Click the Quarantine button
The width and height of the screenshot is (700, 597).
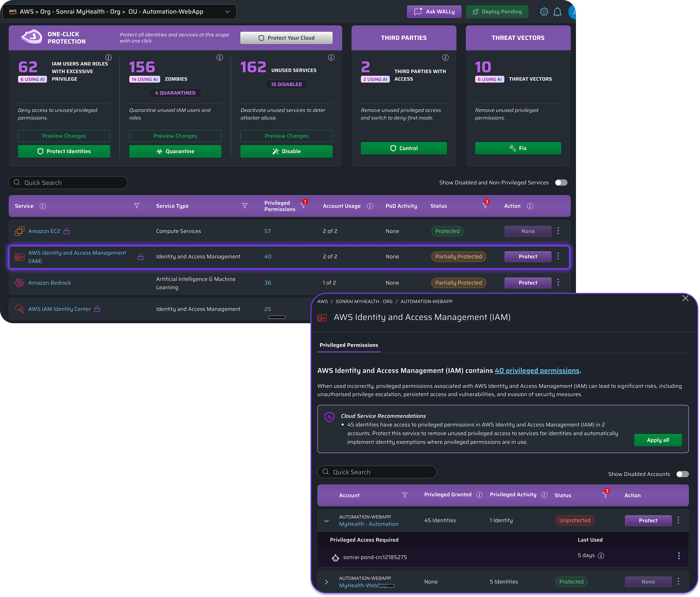pyautogui.click(x=175, y=151)
